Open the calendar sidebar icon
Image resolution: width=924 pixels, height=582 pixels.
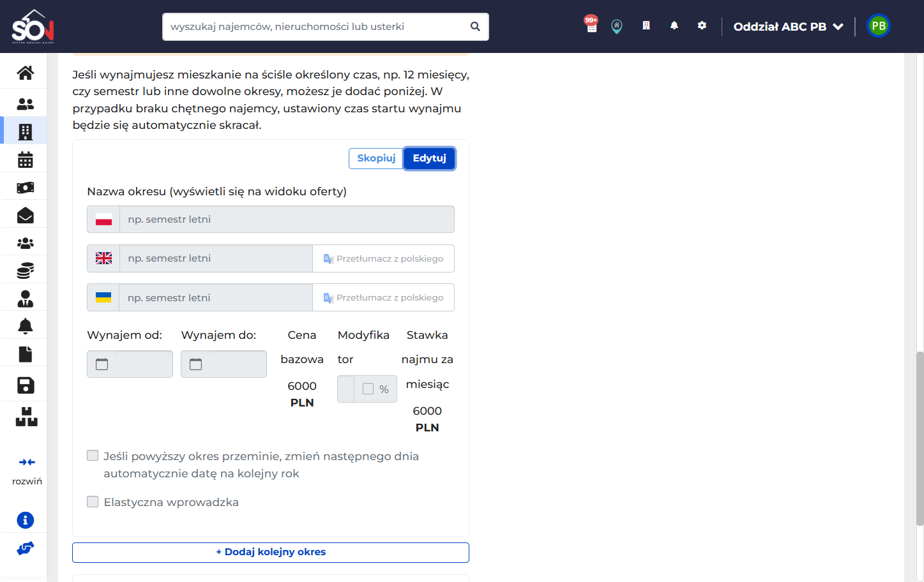(26, 160)
